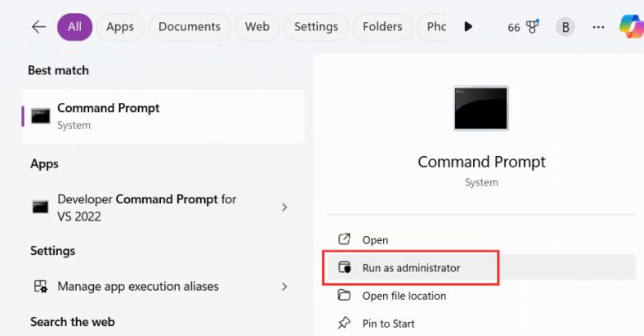Click the Apps section heading

[x=45, y=164]
